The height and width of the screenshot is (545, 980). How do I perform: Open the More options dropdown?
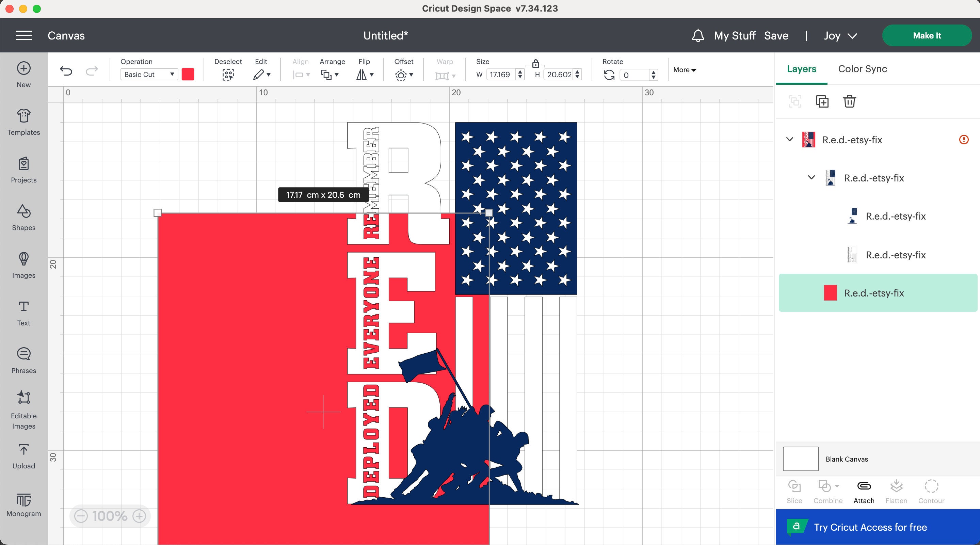684,70
